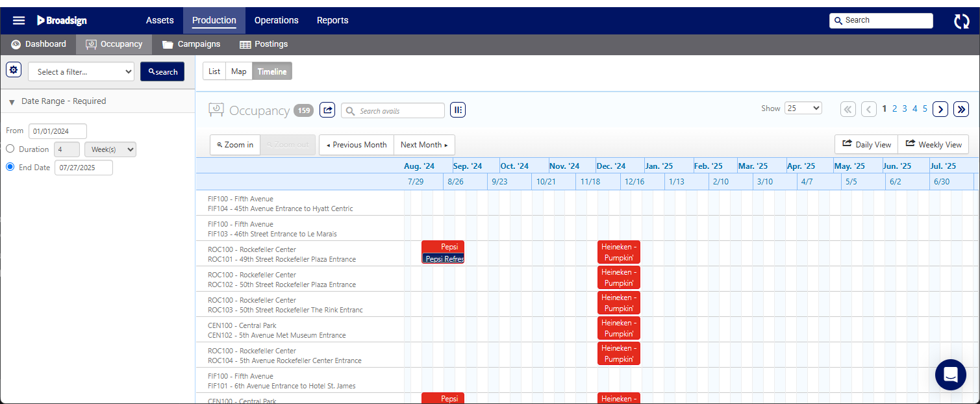The image size is (980, 404).
Task: Go to results page 4
Action: click(x=915, y=109)
